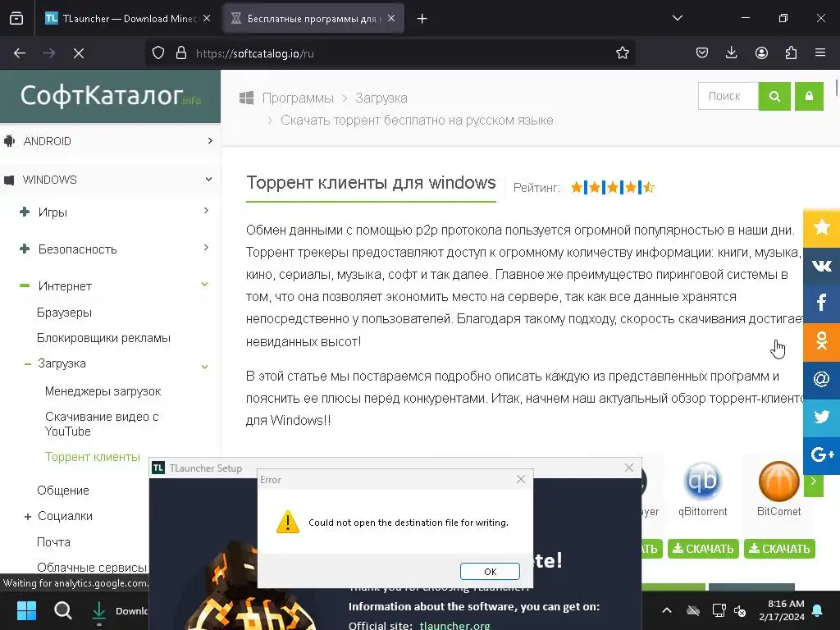The width and height of the screenshot is (840, 630).
Task: Open taskbar search
Action: click(x=62, y=610)
